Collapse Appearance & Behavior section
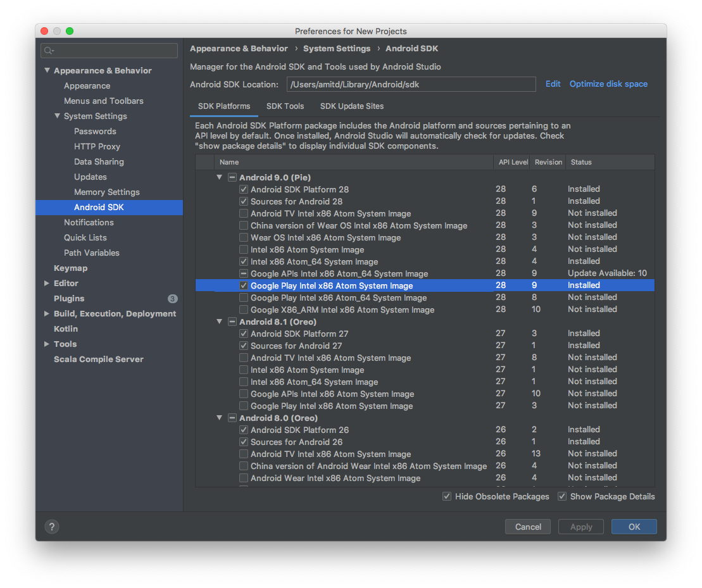 click(47, 70)
